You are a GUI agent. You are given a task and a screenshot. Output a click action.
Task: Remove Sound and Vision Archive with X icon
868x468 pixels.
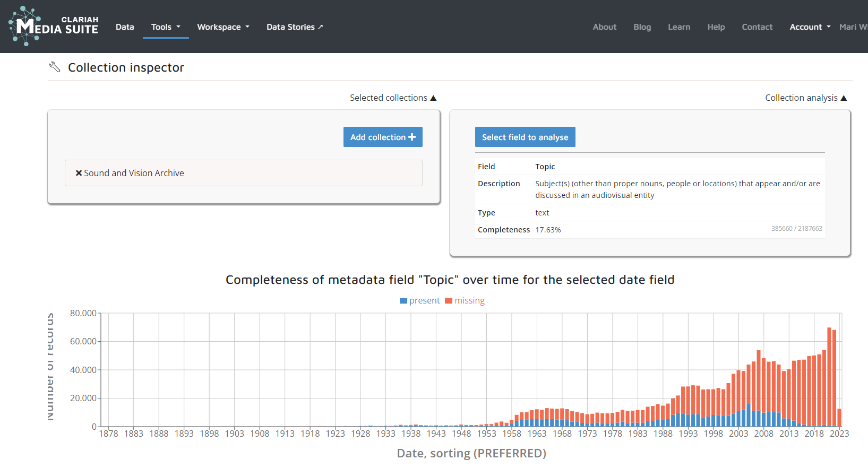point(79,173)
